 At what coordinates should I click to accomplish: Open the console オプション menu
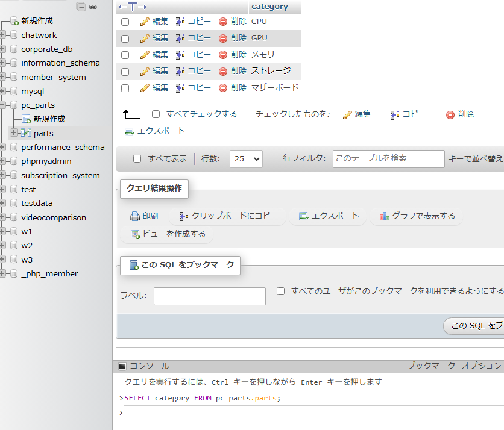[x=481, y=366]
